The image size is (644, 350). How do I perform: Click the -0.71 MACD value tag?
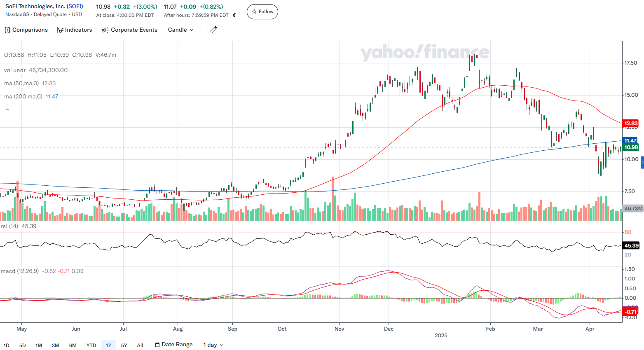pyautogui.click(x=630, y=312)
